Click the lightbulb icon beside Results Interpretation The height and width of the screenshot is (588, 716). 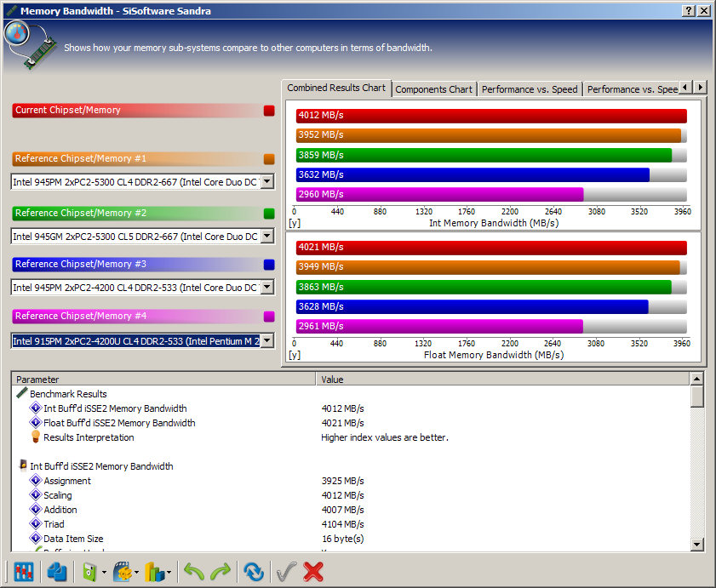36,437
